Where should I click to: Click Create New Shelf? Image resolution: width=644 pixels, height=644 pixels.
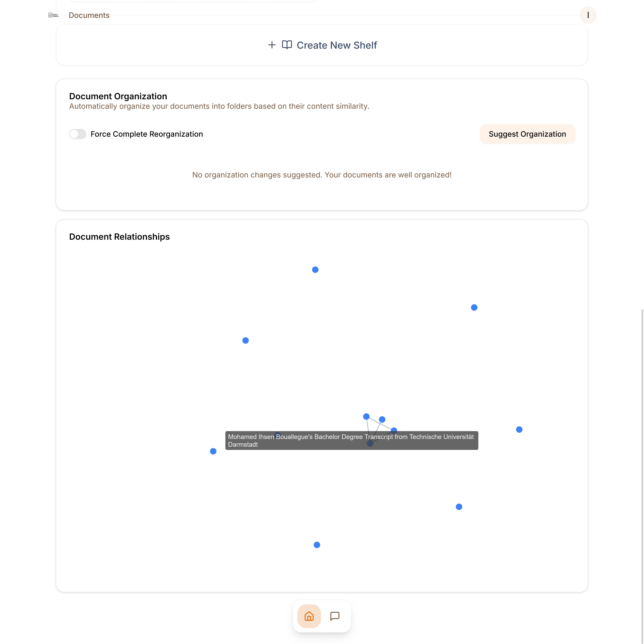(x=337, y=45)
